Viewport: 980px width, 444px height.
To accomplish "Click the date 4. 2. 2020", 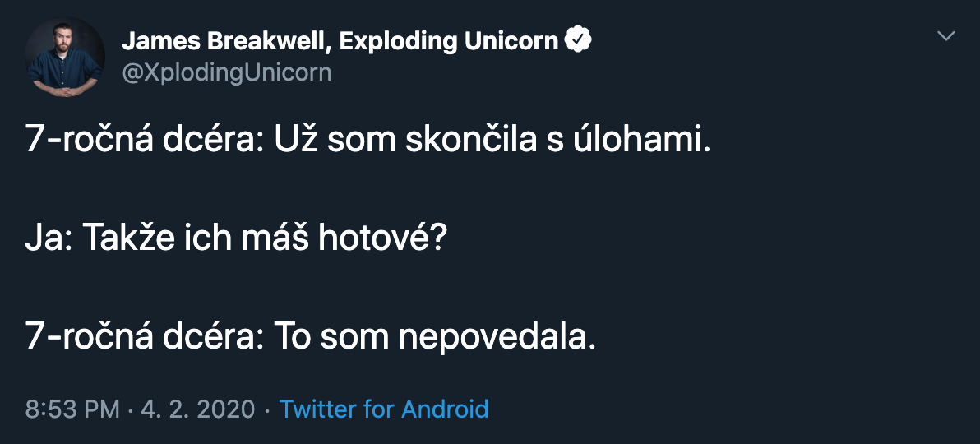I will 198,409.
